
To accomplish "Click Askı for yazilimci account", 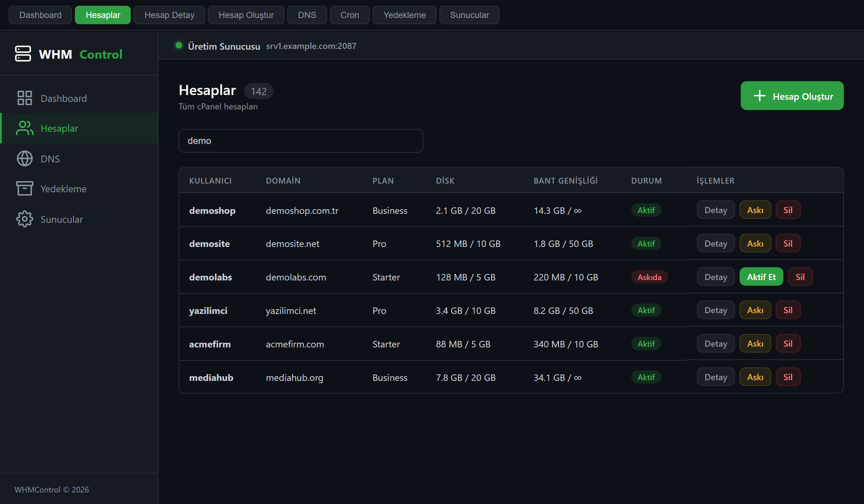I will (755, 310).
